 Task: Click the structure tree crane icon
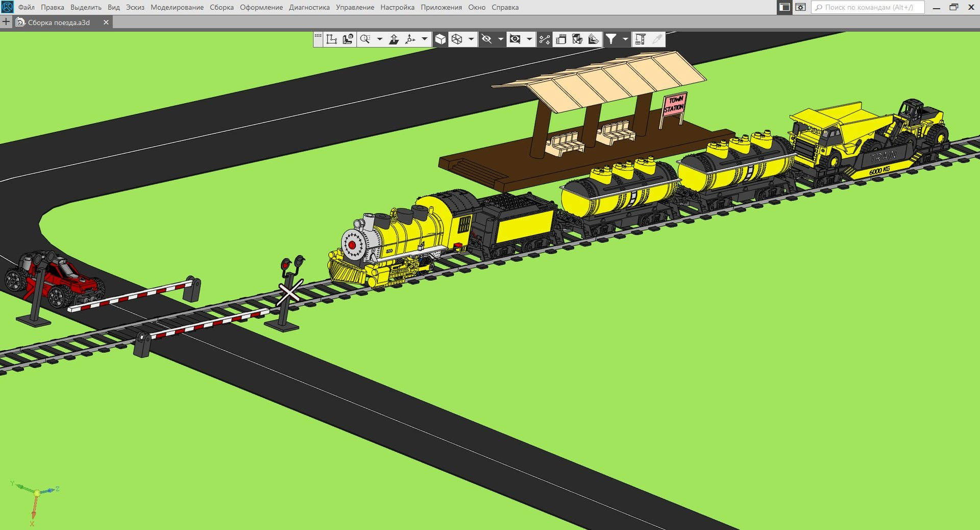click(641, 39)
